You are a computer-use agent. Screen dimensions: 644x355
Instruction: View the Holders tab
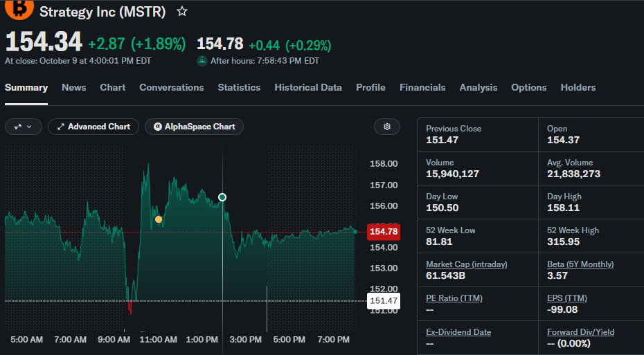[x=578, y=87]
